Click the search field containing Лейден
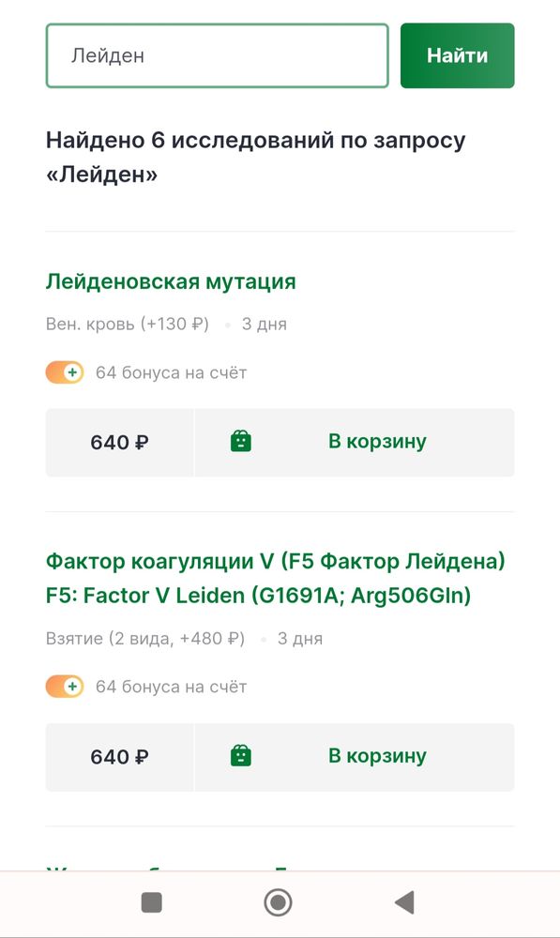The height and width of the screenshot is (938, 560). [x=217, y=55]
